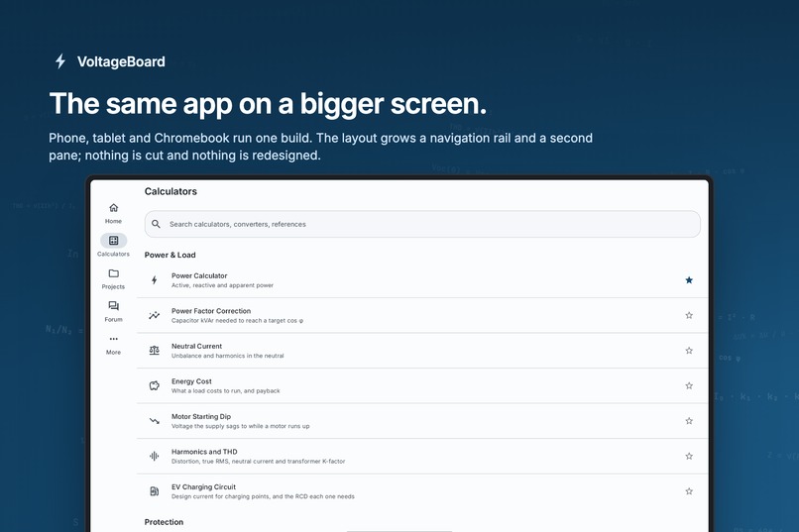Click the Power Calculator lightning bolt icon
This screenshot has width=799, height=532.
(154, 280)
